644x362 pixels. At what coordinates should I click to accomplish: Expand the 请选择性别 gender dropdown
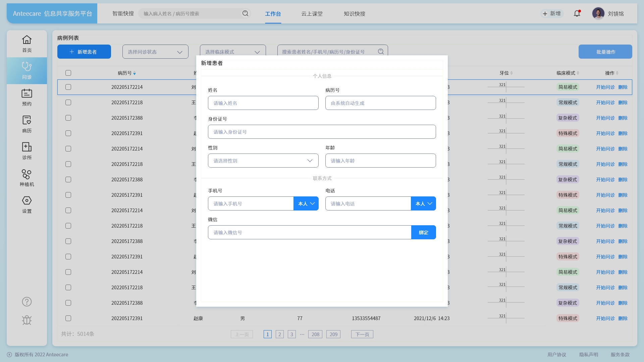coord(263,161)
